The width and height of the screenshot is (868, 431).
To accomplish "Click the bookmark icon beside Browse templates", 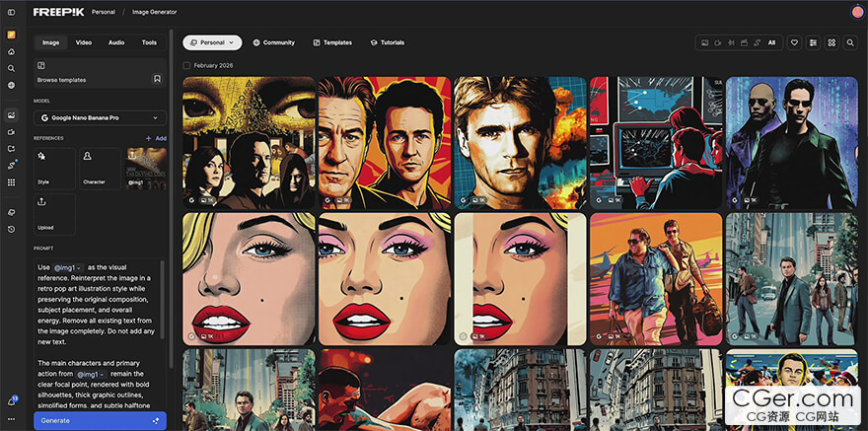I will pos(157,79).
